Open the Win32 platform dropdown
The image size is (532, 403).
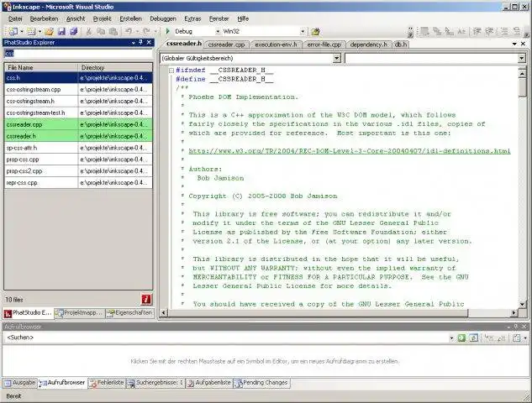click(x=303, y=32)
